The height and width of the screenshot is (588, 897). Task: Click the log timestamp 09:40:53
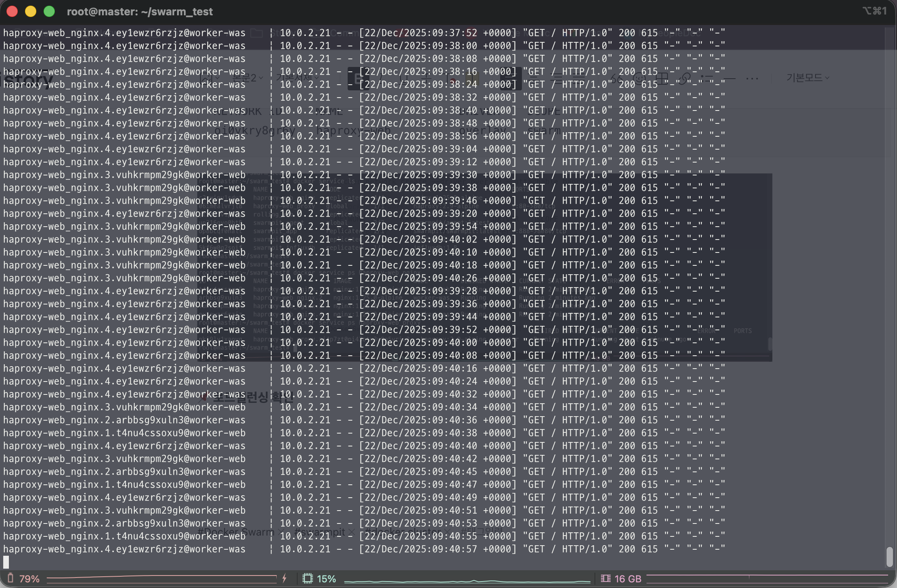click(x=455, y=523)
